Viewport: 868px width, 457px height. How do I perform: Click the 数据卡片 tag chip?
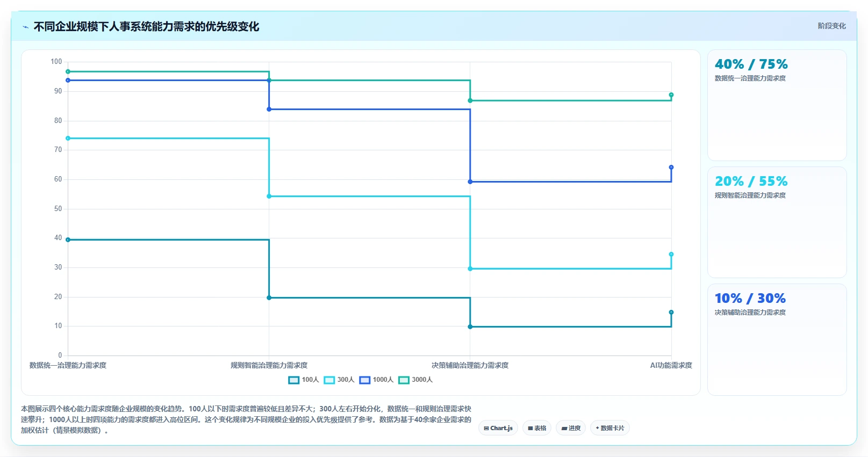click(610, 428)
